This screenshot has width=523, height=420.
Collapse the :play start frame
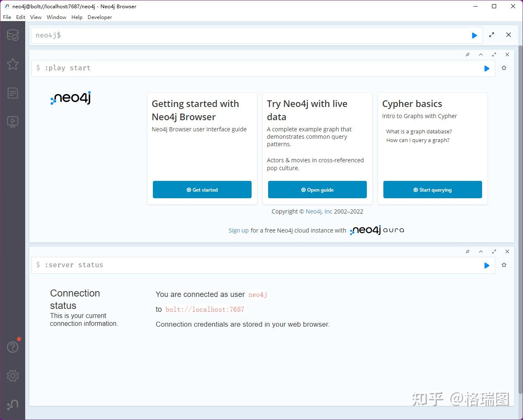click(x=481, y=55)
